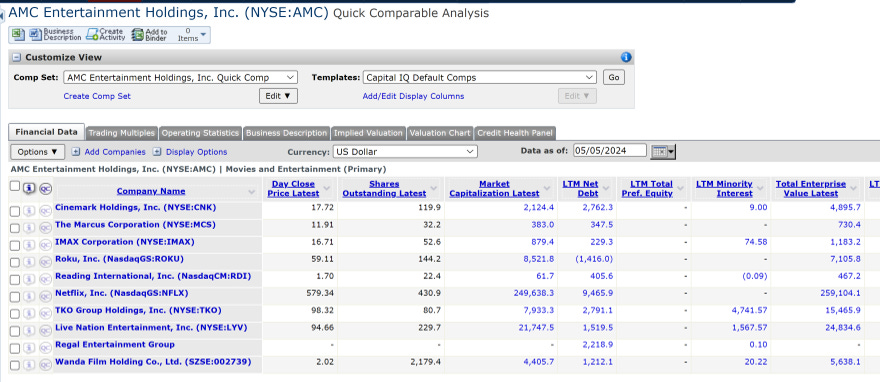Open info icon for Roku row
This screenshot has width=880, height=382.
[29, 263]
